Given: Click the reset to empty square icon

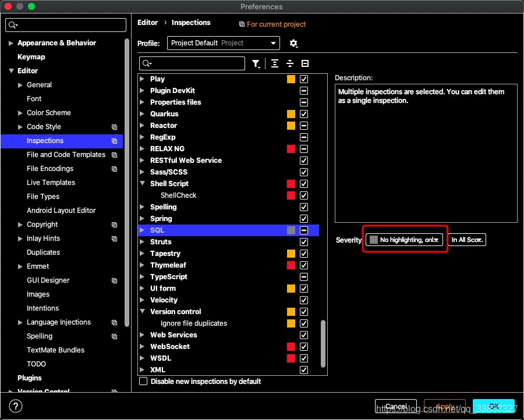Looking at the screenshot, I should point(305,63).
